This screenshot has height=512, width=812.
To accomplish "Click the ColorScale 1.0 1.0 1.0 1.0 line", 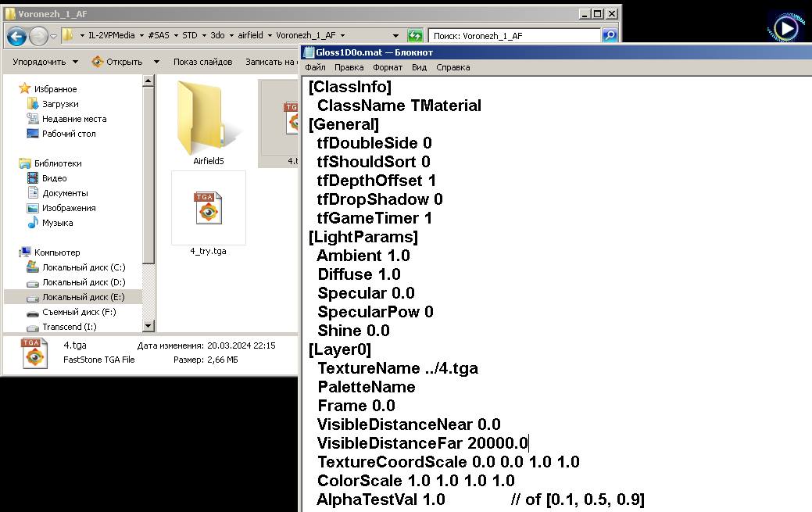I will pyautogui.click(x=416, y=481).
